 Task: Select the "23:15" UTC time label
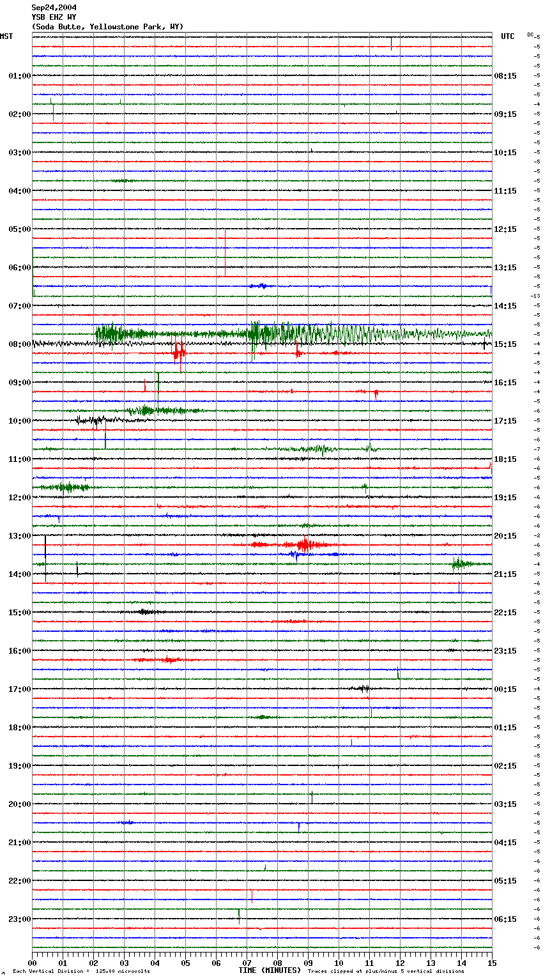[x=505, y=651]
